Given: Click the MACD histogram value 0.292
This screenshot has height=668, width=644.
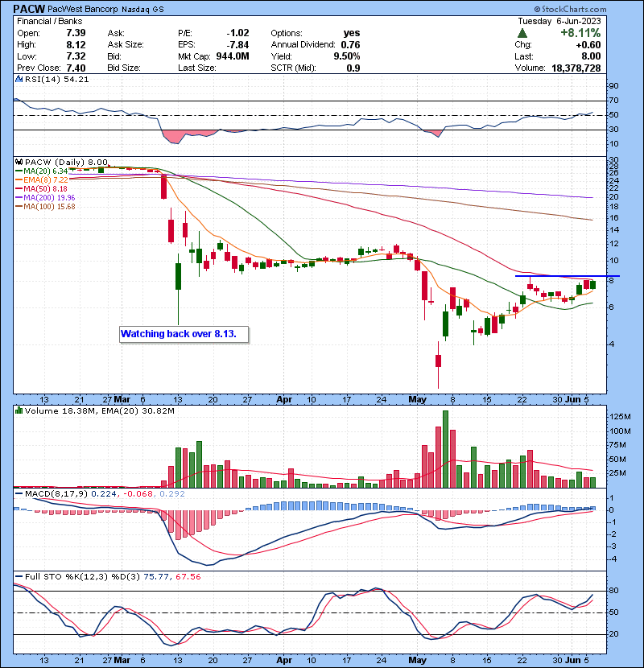Looking at the screenshot, I should click(x=172, y=494).
